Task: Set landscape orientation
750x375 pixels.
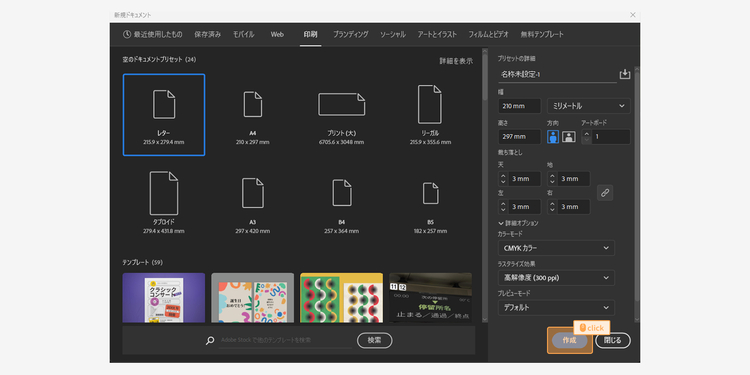Action: click(569, 137)
